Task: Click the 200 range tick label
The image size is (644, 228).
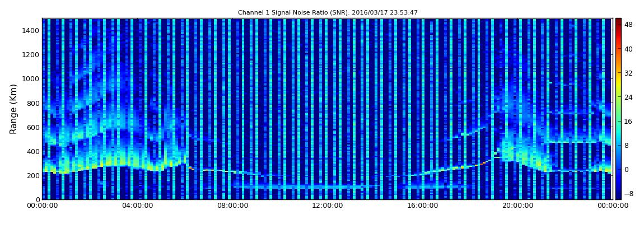Action: click(33, 176)
